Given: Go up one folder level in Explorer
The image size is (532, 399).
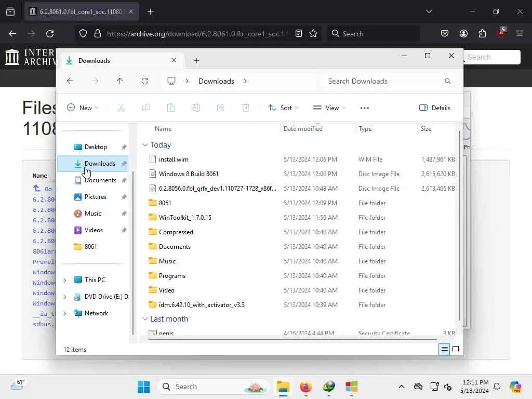Looking at the screenshot, I should [x=120, y=81].
